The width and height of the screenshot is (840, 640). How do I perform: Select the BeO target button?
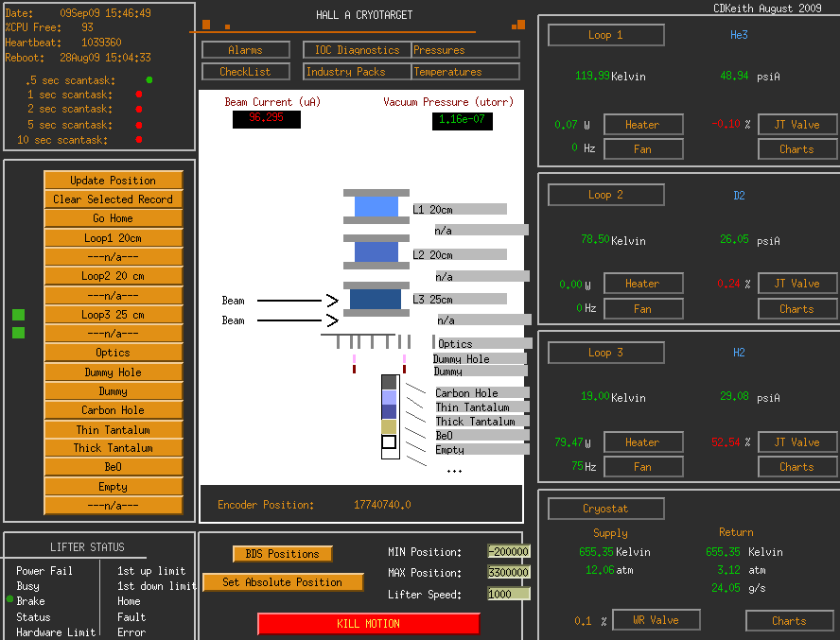click(x=113, y=467)
